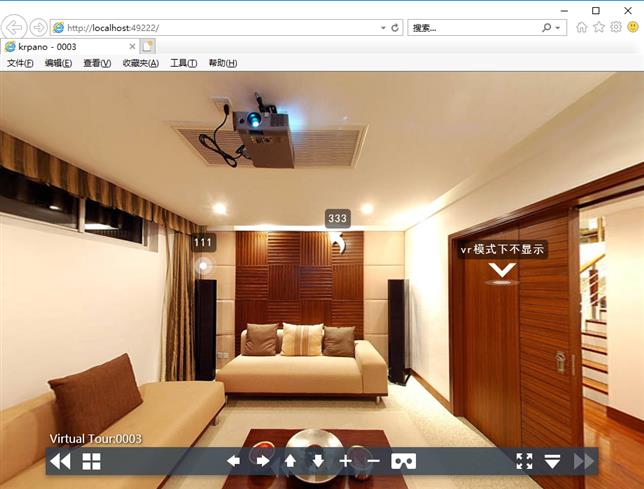This screenshot has width=644, height=489.
Task: Open the 帮助(H) menu
Action: point(223,63)
